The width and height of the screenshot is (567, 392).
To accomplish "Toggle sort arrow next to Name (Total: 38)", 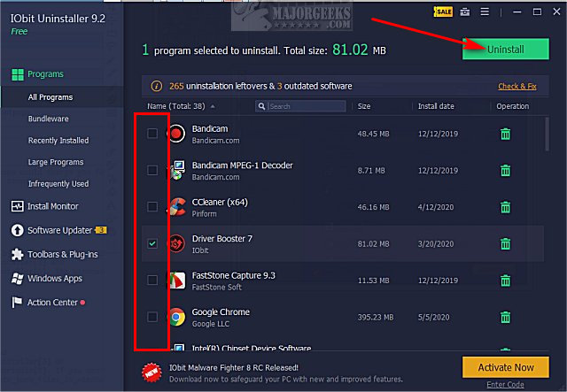I will tap(213, 106).
